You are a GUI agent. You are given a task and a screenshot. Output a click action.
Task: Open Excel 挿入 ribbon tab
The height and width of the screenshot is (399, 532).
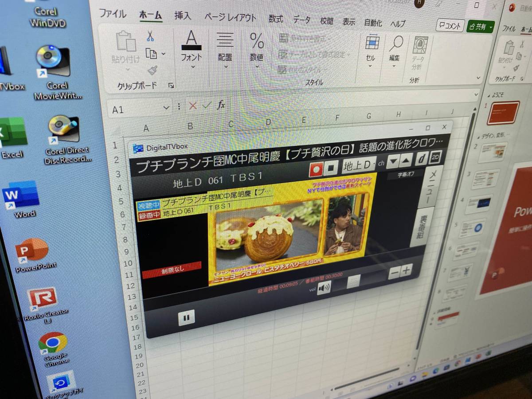click(x=183, y=16)
